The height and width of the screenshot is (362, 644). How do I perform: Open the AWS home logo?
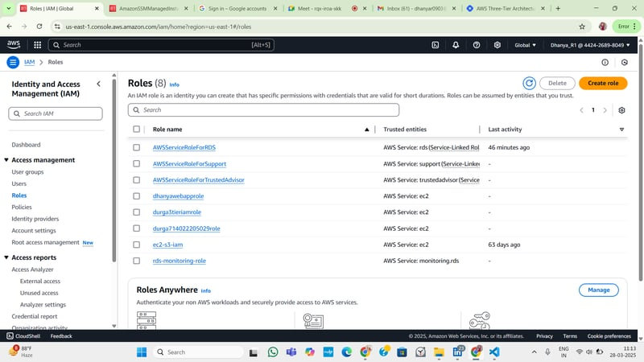(x=14, y=44)
